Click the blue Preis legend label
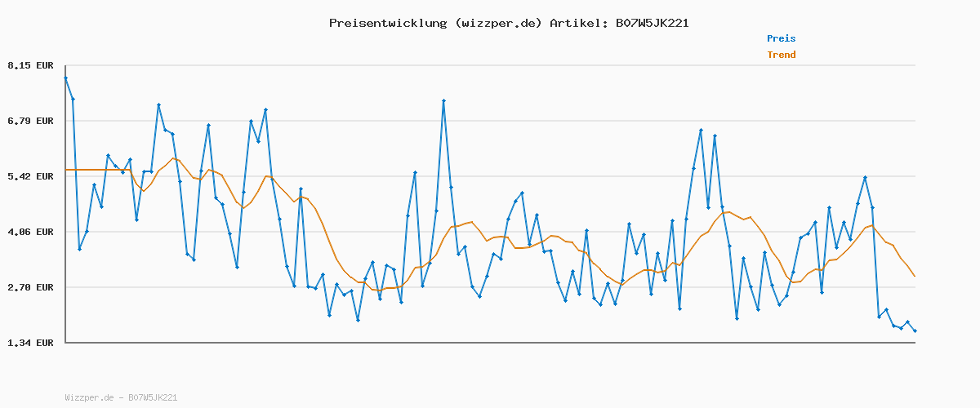The width and height of the screenshot is (980, 408). 781,38
